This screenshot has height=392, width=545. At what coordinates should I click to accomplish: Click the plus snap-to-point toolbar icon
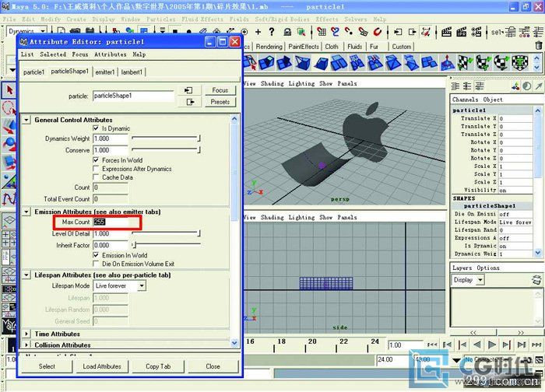(258, 32)
